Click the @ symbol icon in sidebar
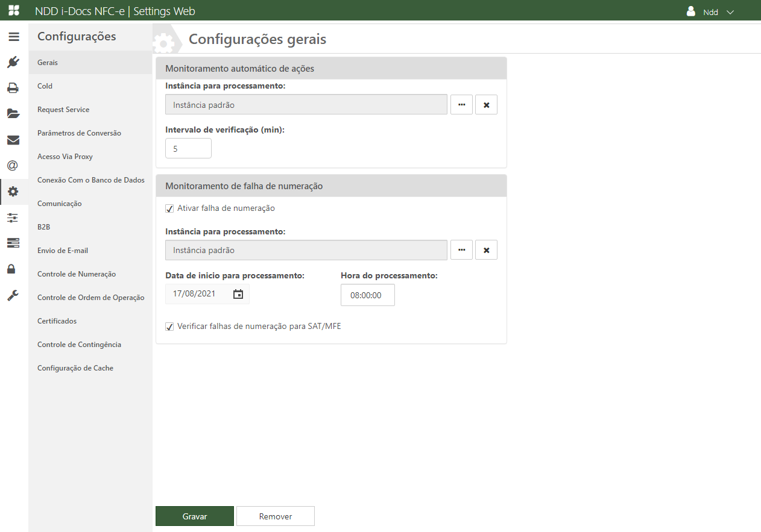 point(13,166)
